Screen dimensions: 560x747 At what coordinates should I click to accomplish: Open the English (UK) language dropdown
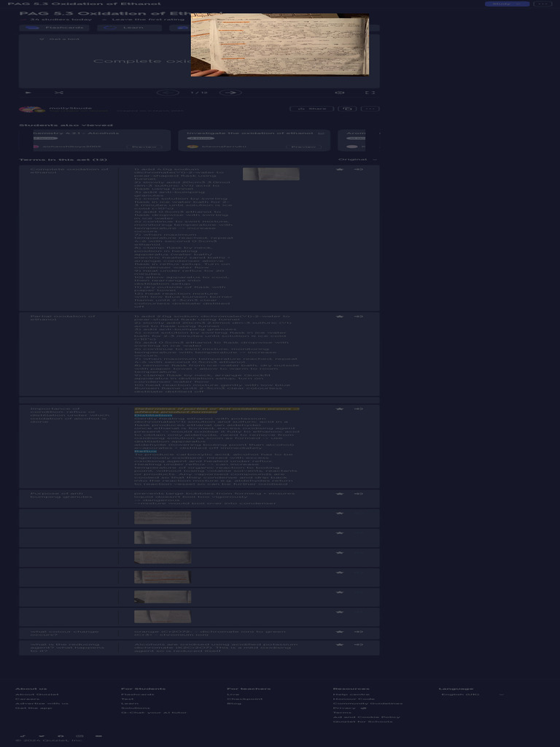tap(472, 694)
